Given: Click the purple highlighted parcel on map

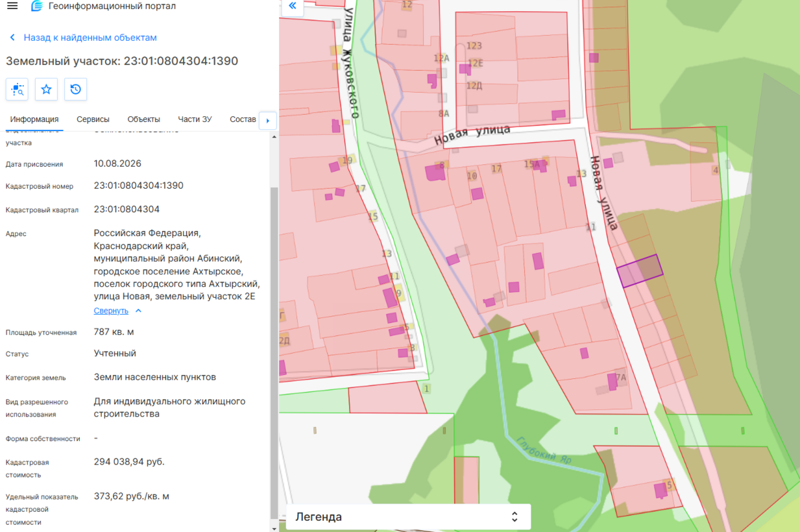Looking at the screenshot, I should 640,271.
